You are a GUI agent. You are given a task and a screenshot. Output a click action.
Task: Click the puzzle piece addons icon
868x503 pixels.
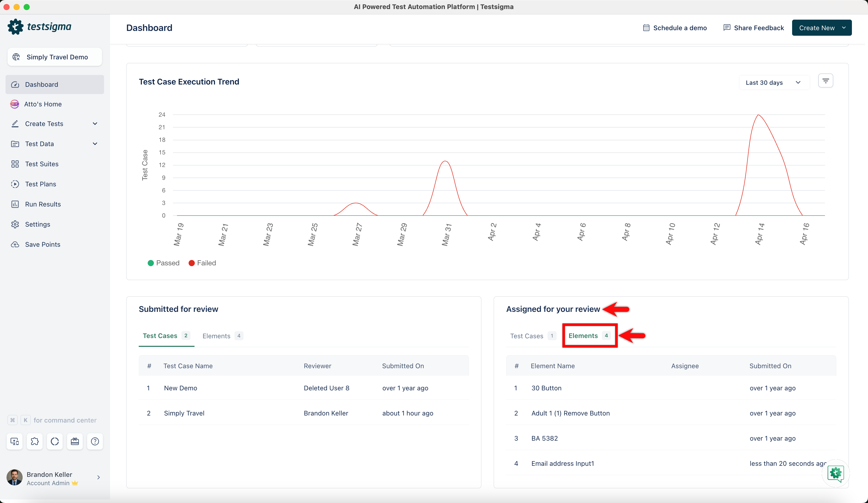(x=34, y=441)
